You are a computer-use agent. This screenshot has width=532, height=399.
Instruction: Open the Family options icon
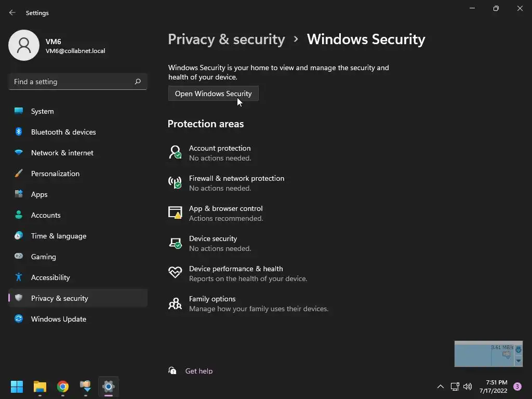(175, 303)
